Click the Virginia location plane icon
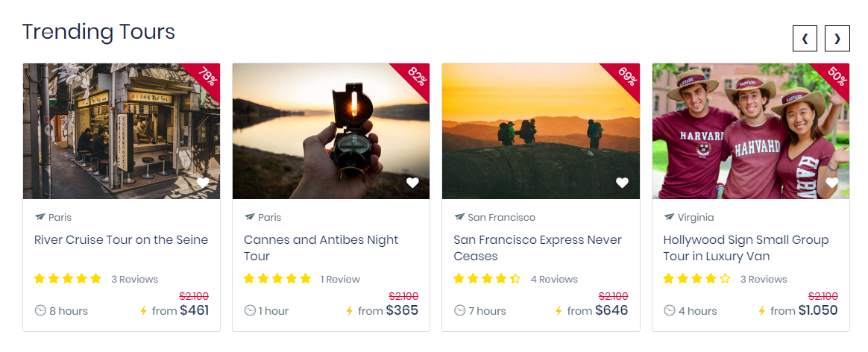Screen dimensions: 868x352 point(669,217)
